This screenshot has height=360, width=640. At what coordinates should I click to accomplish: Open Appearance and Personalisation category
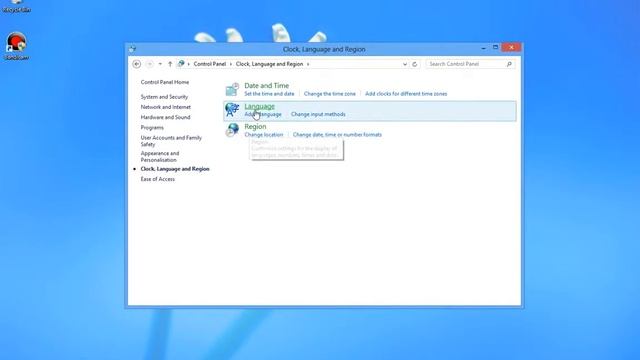click(x=160, y=156)
